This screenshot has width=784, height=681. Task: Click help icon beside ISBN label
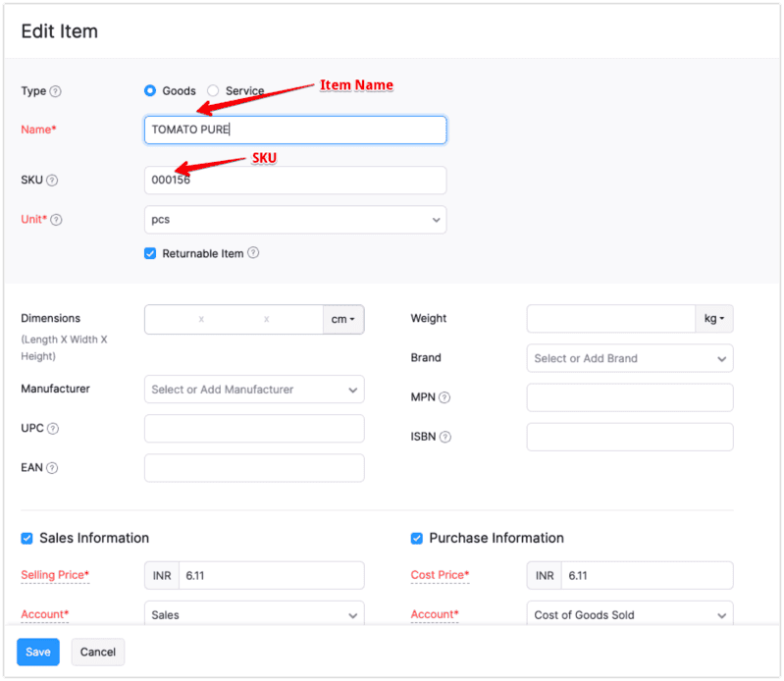click(x=445, y=437)
